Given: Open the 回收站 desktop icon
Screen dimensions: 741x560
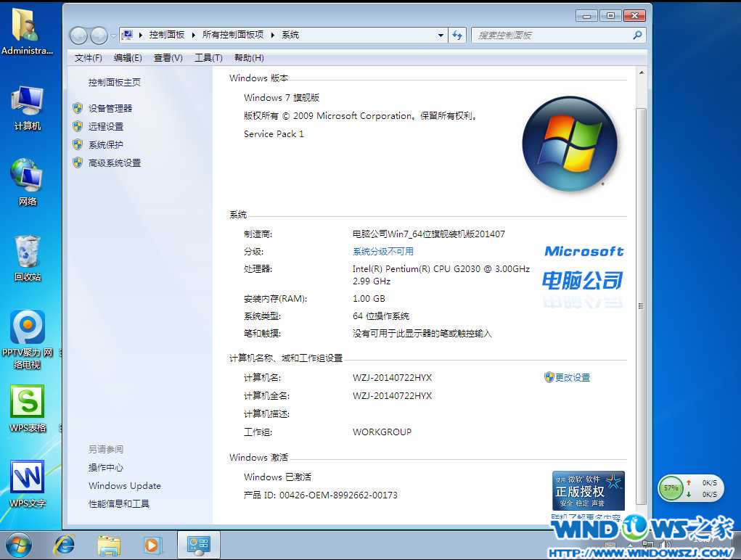Looking at the screenshot, I should coord(27,255).
